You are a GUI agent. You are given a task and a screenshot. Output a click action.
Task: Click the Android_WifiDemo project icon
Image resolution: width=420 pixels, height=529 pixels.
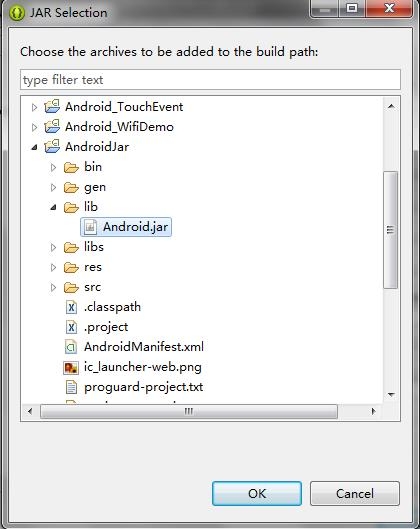tap(52, 127)
